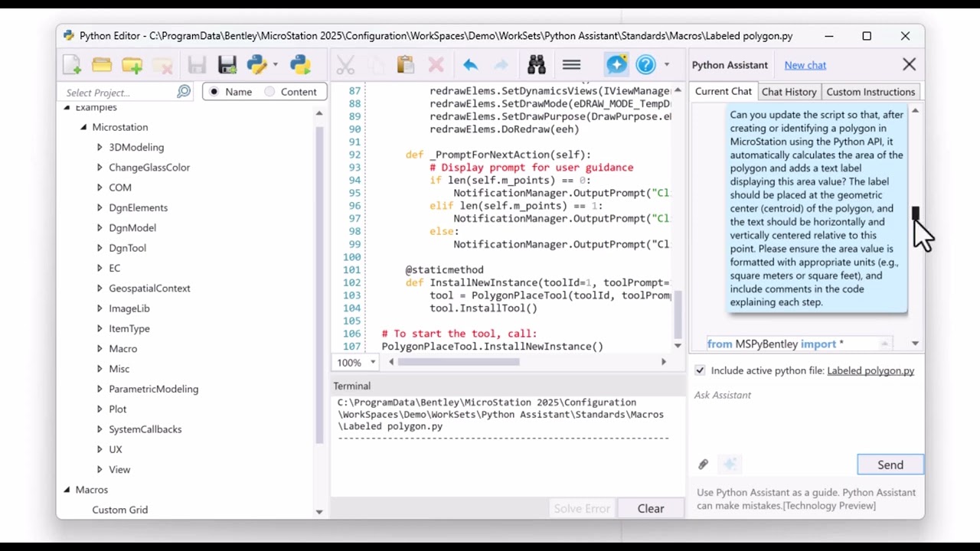
Task: Expand the DgnTool folder
Action: coord(100,248)
